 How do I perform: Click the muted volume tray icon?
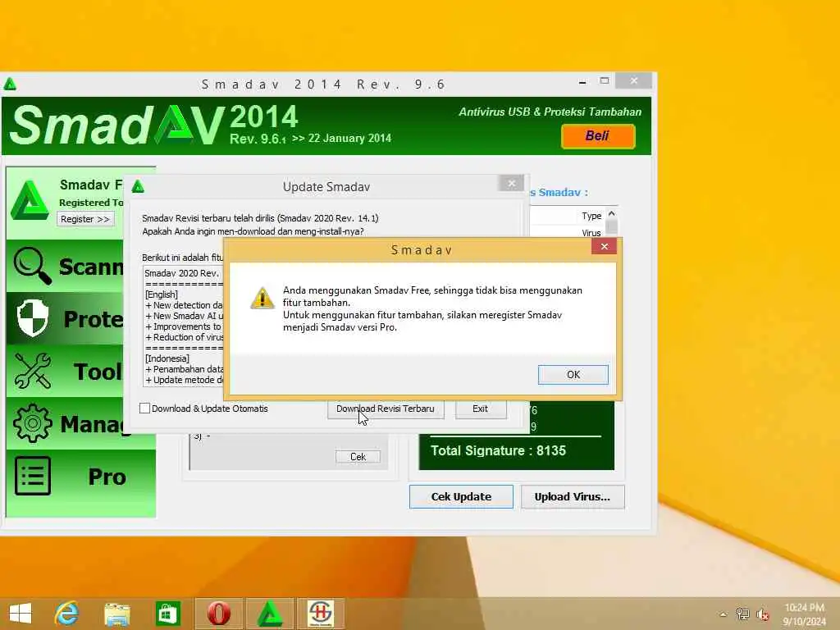pos(762,614)
